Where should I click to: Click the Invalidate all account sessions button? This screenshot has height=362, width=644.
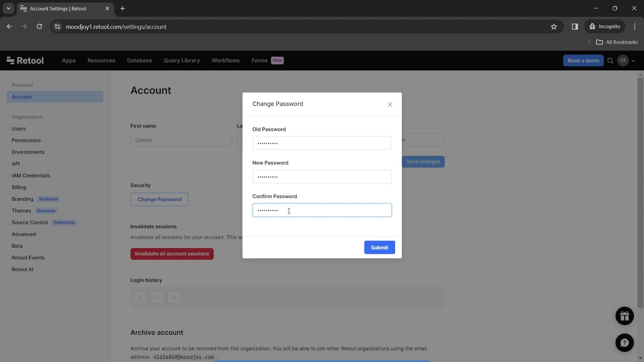(172, 254)
